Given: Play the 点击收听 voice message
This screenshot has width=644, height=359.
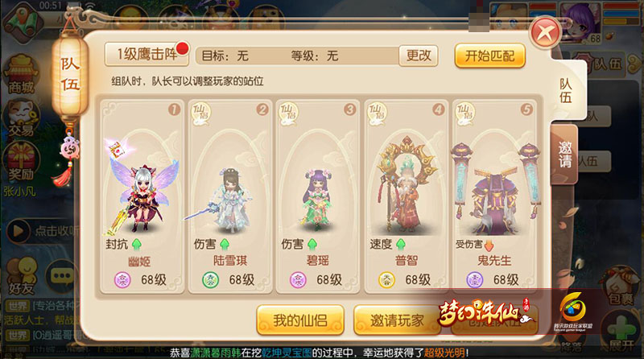Looking at the screenshot, I should coord(18,231).
